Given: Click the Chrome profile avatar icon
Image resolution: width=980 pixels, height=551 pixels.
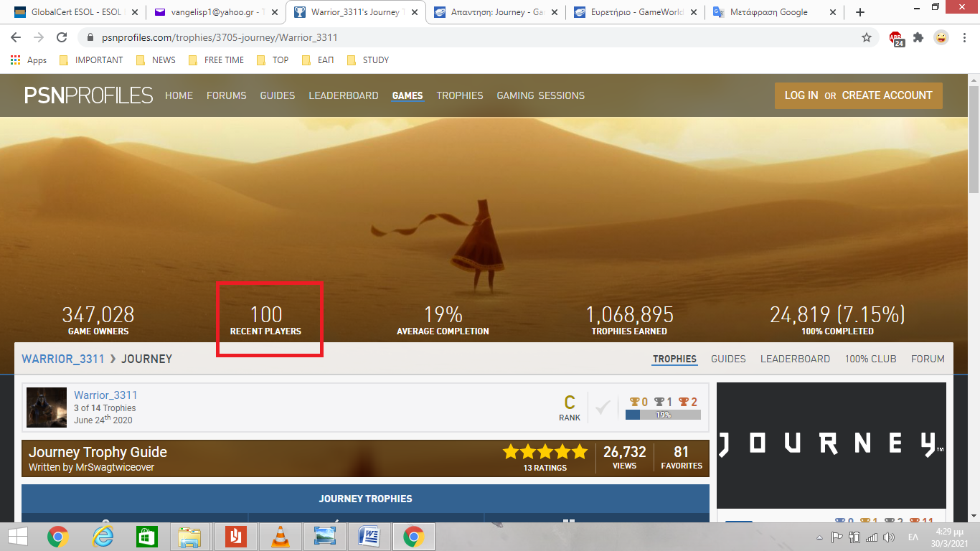Looking at the screenshot, I should (941, 37).
